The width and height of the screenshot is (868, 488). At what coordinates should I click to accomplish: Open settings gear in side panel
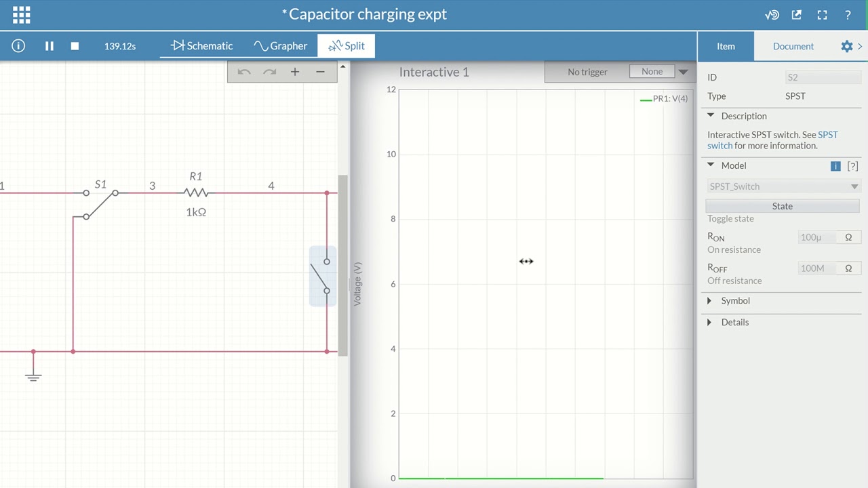[847, 46]
